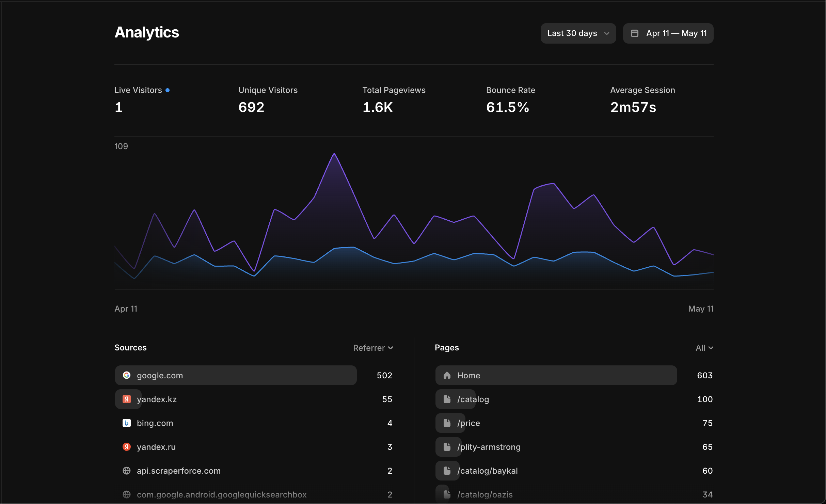Click the 109 y-axis label
The width and height of the screenshot is (826, 504).
121,146
